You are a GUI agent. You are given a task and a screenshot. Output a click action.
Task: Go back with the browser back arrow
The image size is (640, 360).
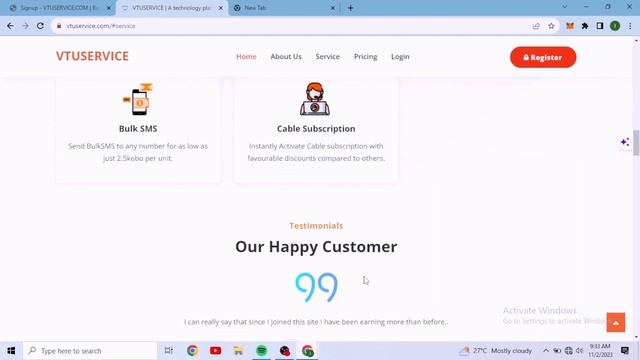pyautogui.click(x=10, y=26)
